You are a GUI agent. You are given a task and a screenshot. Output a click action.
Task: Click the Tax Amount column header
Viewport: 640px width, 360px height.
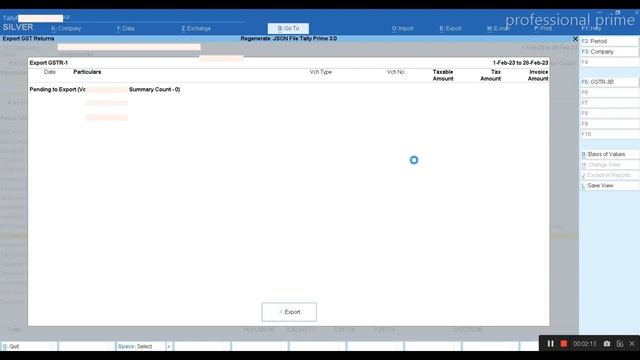(491, 75)
